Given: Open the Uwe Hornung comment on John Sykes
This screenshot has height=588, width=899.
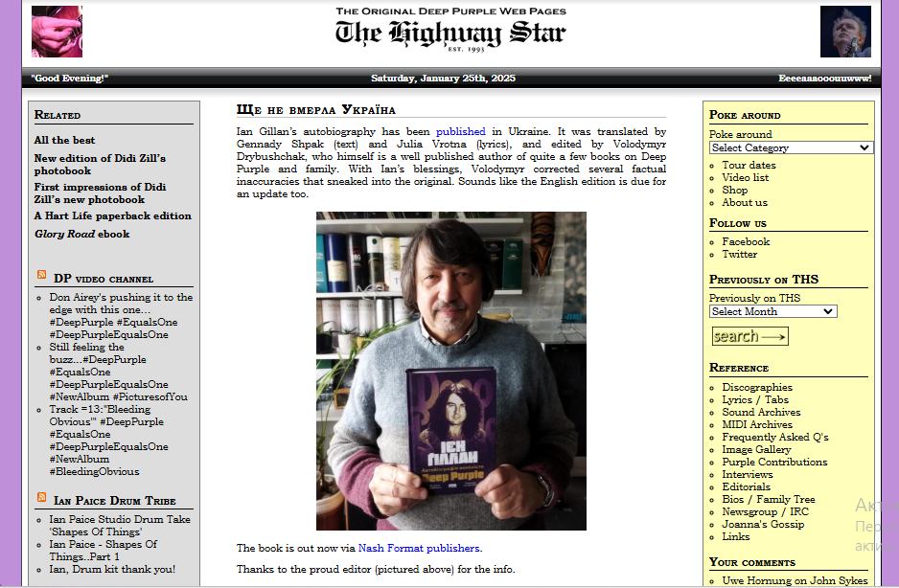Looking at the screenshot, I should coord(795,580).
